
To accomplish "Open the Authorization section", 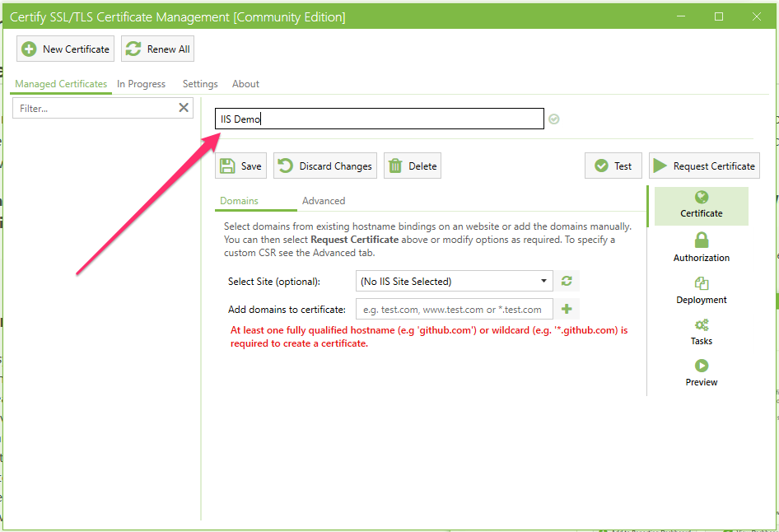I will click(701, 248).
